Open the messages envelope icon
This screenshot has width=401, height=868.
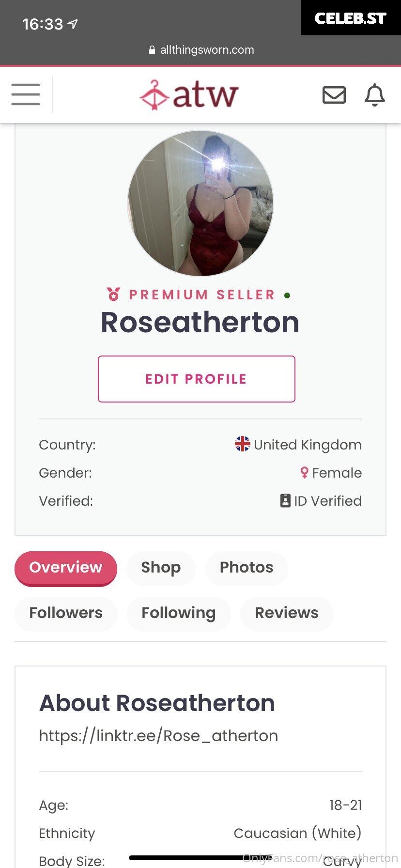coord(334,95)
